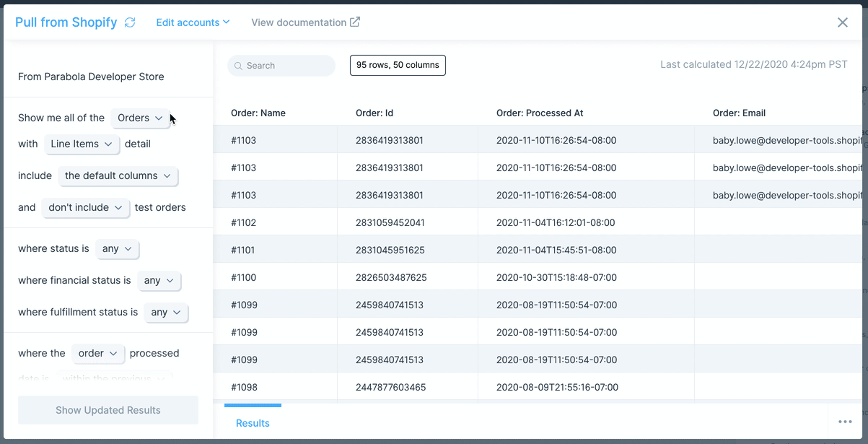Click order Id 2826503487625
The image size is (868, 444).
click(x=391, y=278)
